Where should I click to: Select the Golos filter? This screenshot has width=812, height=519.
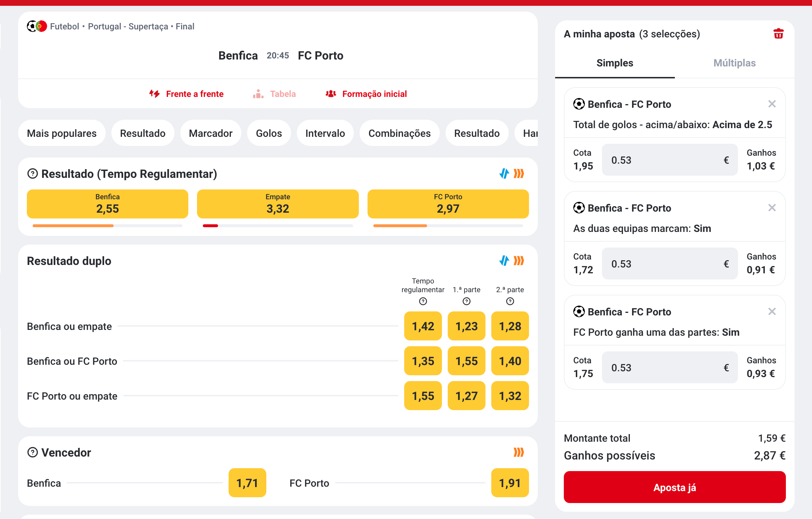[269, 133]
